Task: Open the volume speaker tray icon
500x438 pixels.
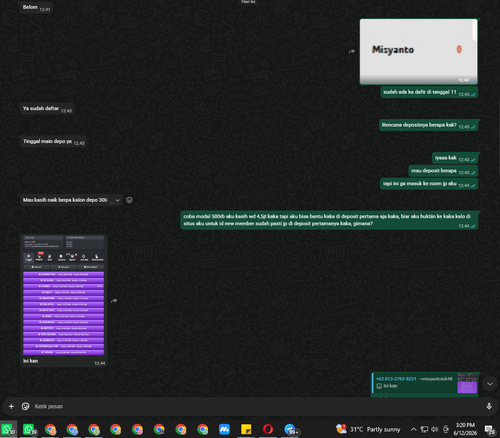Action: pyautogui.click(x=435, y=429)
